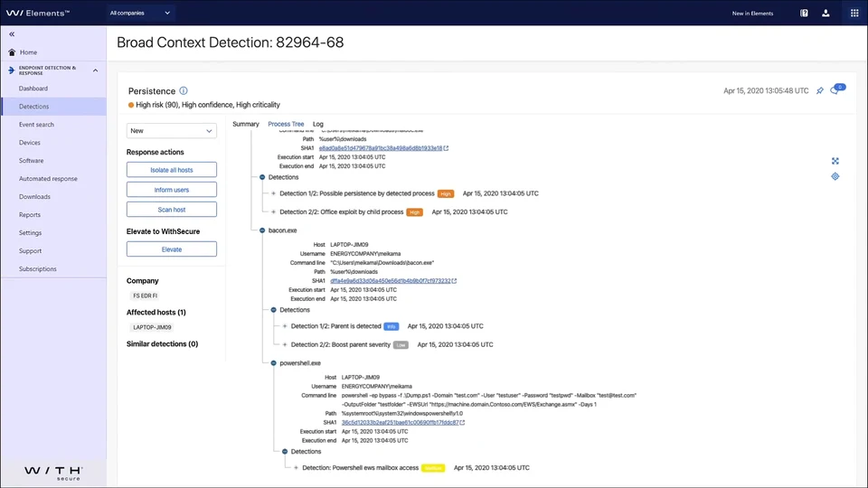Open the help icon in top bar
Viewport: 868px width, 488px height.
coord(804,13)
